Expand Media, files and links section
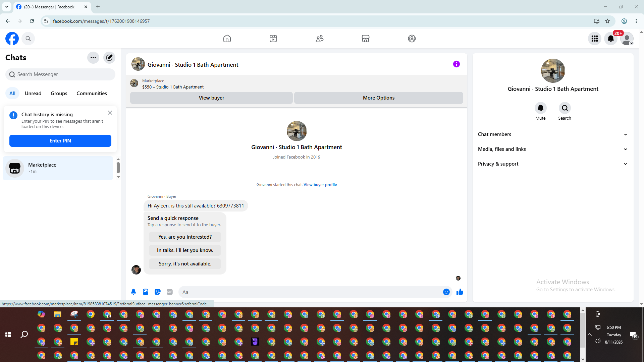The image size is (644, 362). pyautogui.click(x=553, y=149)
